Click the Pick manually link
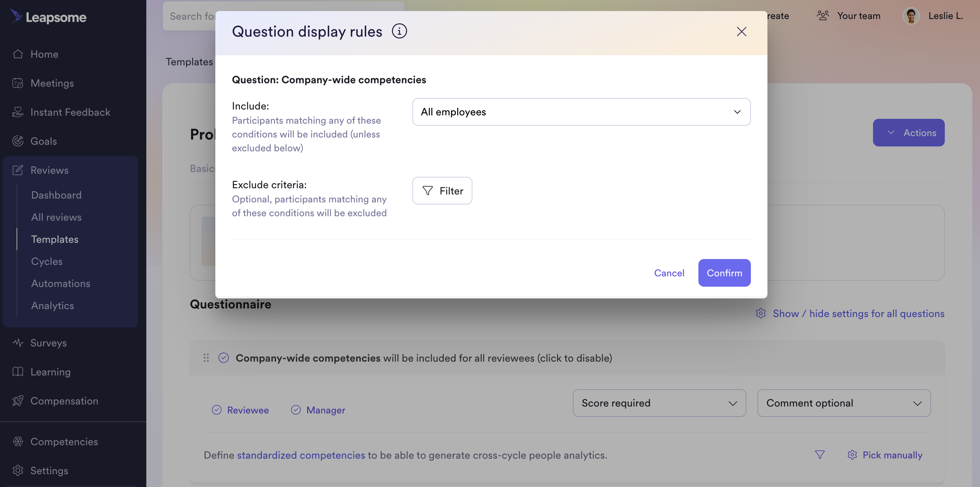 [x=892, y=455]
